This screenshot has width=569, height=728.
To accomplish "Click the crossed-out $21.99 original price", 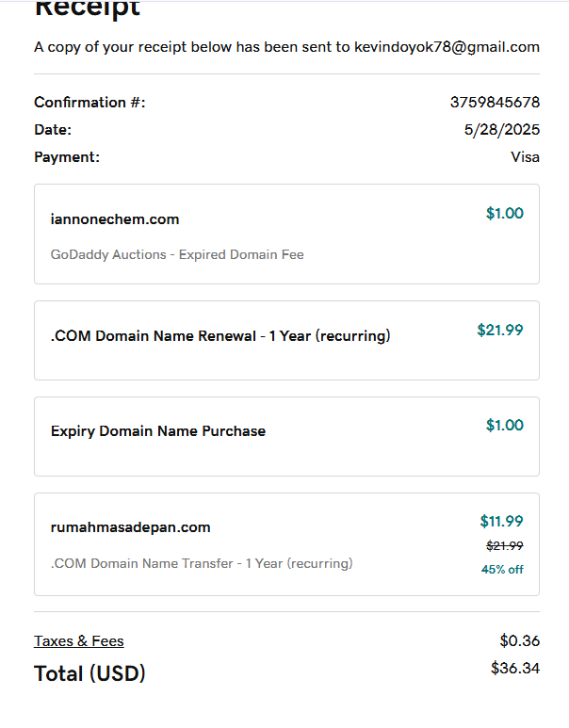I will (505, 545).
